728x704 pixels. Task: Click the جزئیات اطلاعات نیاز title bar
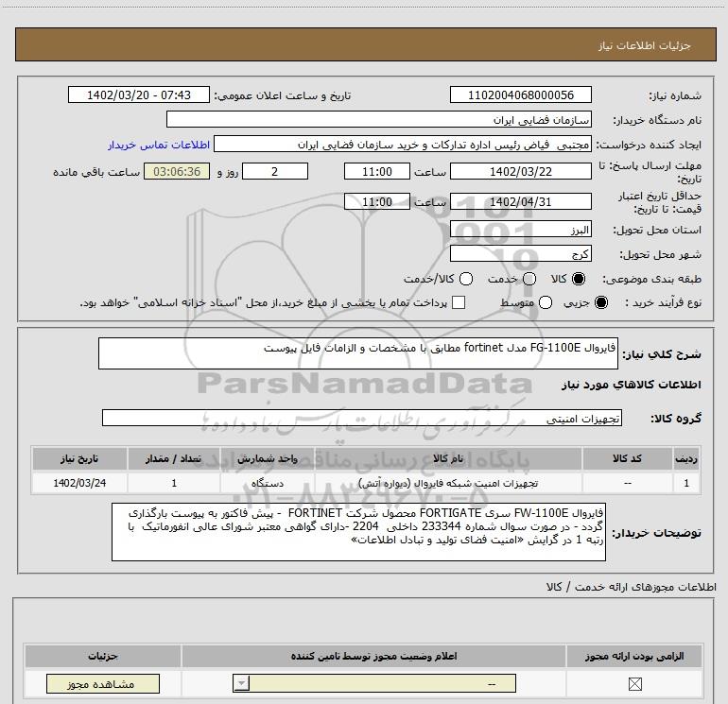[365, 45]
